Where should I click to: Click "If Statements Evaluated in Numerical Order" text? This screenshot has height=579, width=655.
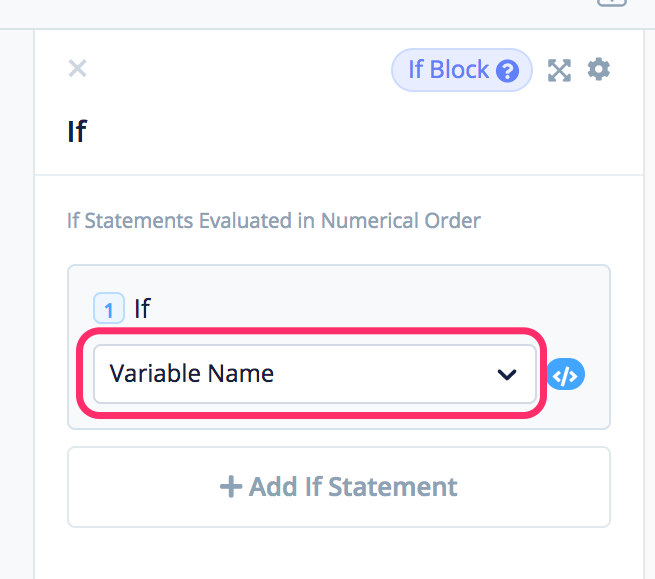click(273, 220)
